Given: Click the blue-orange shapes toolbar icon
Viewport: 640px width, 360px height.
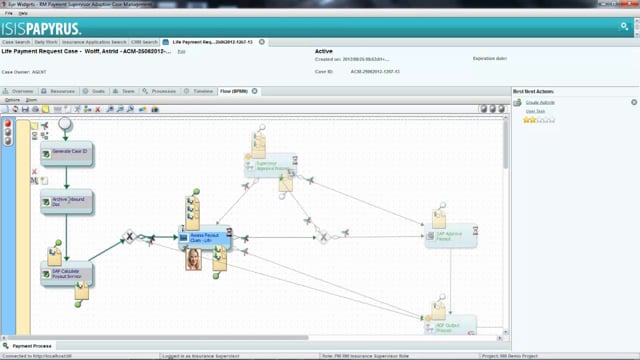Looking at the screenshot, I should 142,109.
